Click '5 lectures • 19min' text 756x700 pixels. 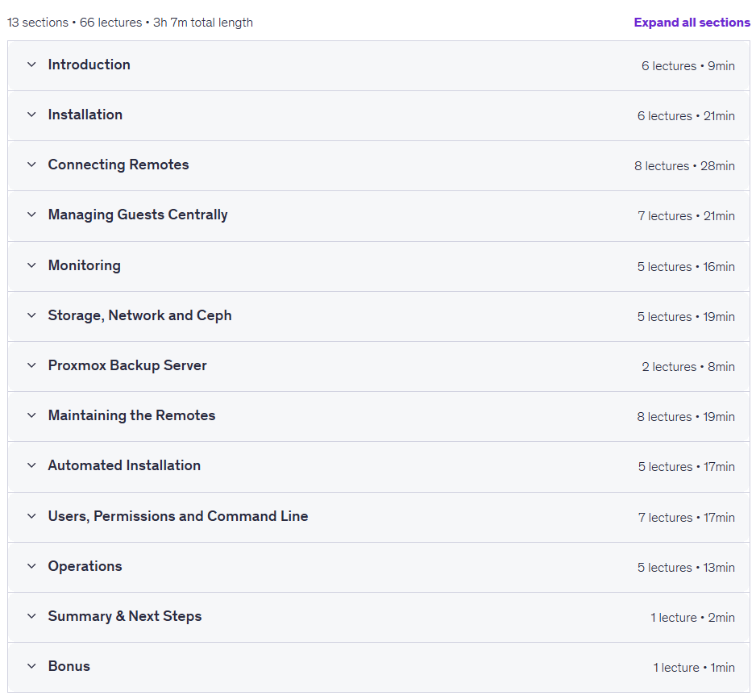tap(686, 317)
